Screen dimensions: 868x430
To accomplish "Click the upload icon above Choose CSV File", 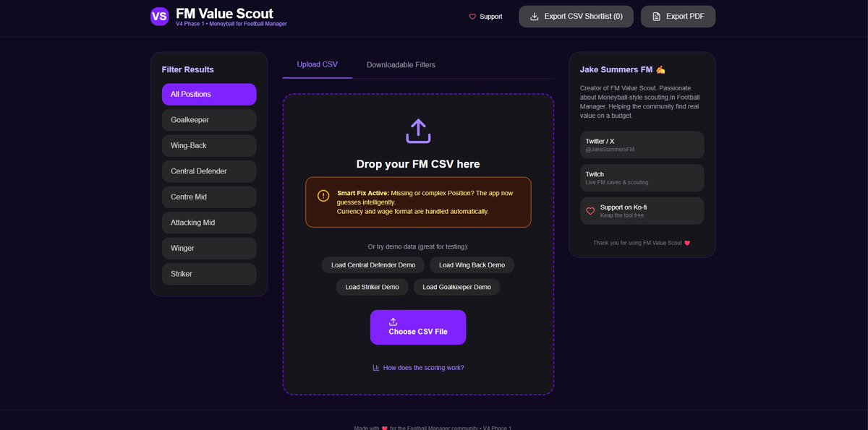I will (393, 322).
